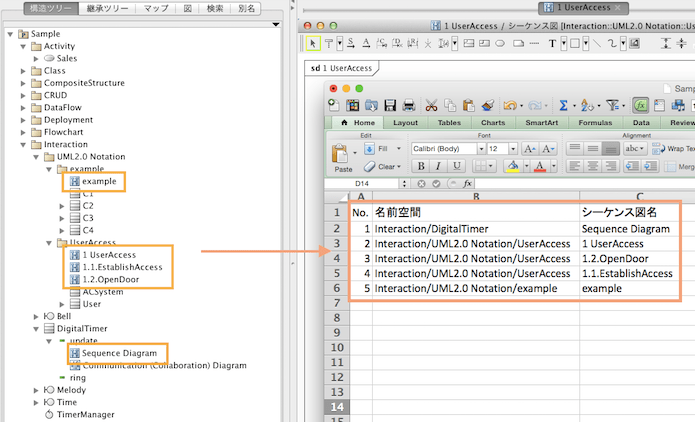
Task: Click the Excel scissors Cut icon
Action: [x=432, y=105]
